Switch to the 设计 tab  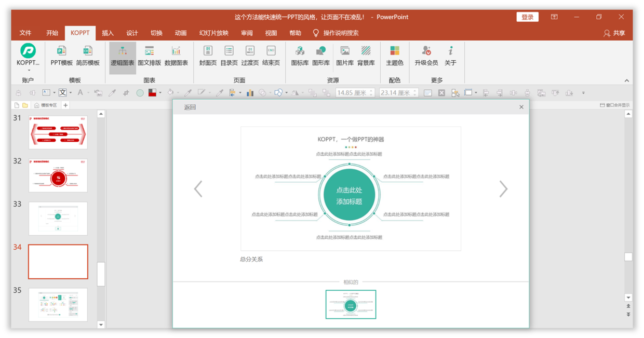(x=132, y=33)
